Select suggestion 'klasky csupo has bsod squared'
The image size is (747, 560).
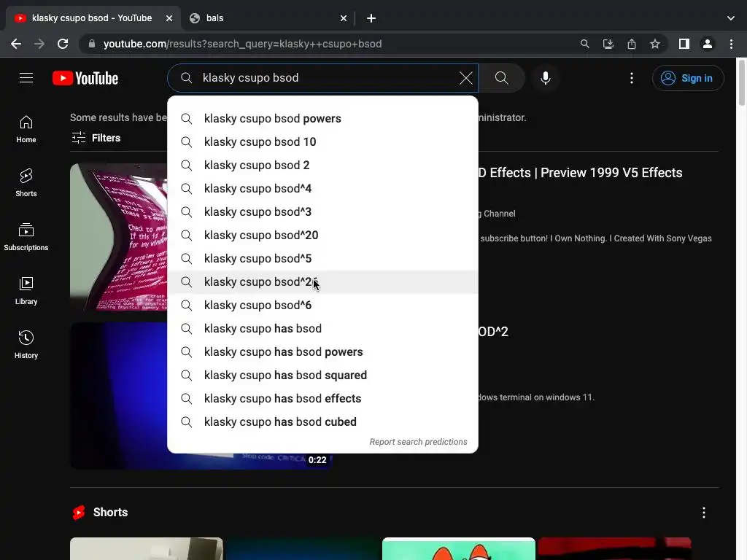pos(322,376)
